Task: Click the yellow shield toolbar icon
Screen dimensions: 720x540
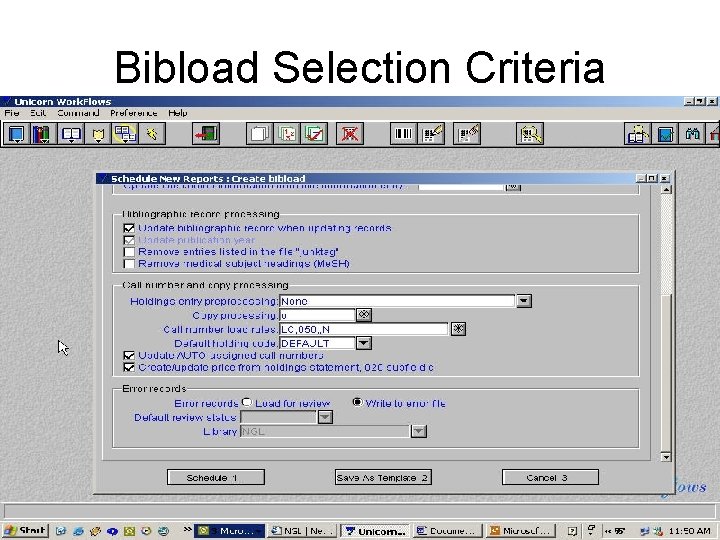Action: pos(98,134)
